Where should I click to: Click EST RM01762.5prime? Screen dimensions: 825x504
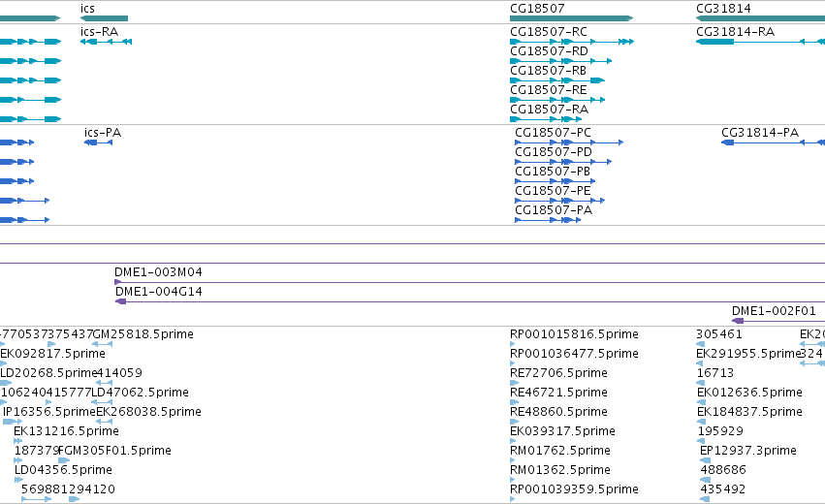click(x=560, y=451)
